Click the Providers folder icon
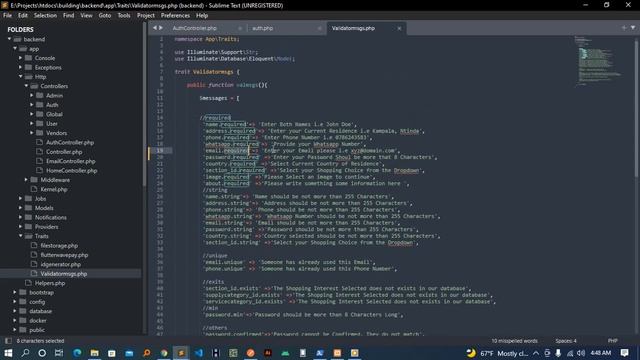Image resolution: width=640 pixels, height=360 pixels. tap(28, 227)
